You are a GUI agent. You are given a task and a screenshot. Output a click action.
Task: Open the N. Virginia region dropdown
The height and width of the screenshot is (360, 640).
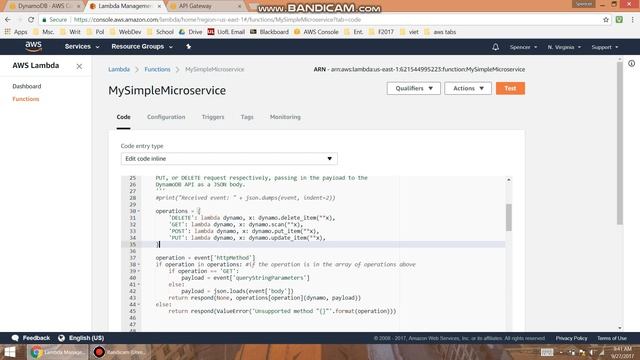click(x=564, y=47)
